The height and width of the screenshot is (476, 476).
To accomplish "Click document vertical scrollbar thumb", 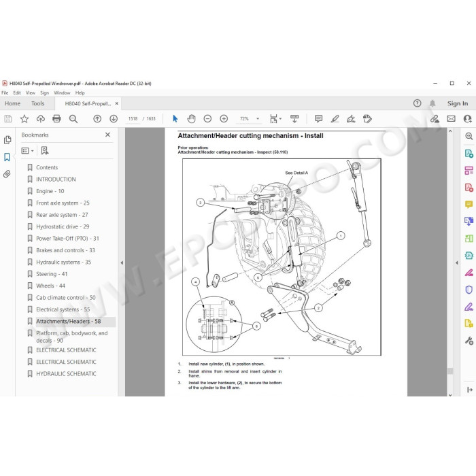I will point(450,371).
